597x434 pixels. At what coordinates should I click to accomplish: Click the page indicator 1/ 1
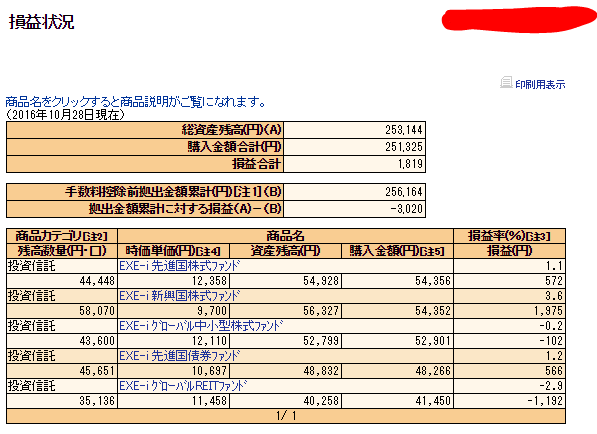[x=286, y=416]
